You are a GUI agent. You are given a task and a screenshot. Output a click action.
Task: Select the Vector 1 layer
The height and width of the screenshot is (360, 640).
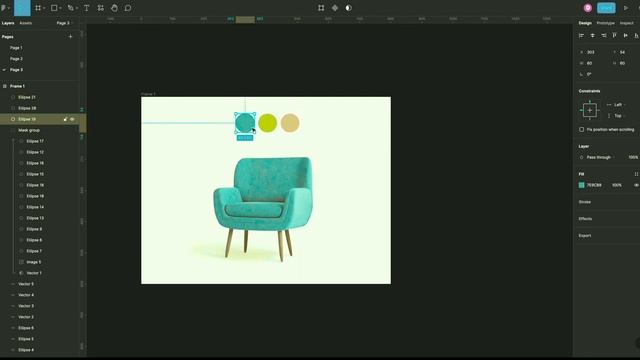[34, 273]
